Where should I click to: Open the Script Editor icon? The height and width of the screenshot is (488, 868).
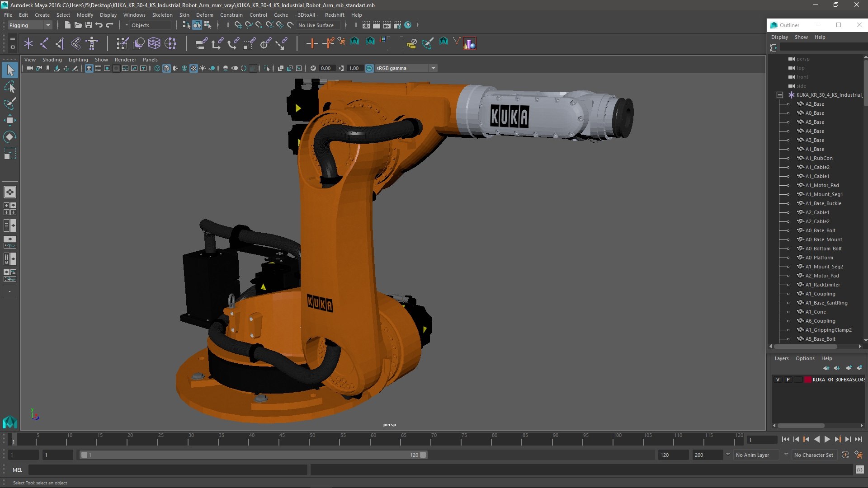coord(859,470)
